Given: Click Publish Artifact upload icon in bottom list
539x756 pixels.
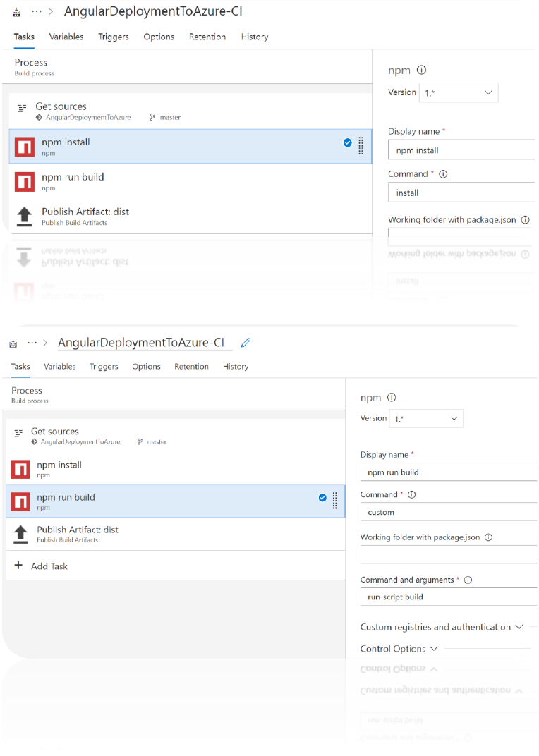Looking at the screenshot, I should 20,535.
